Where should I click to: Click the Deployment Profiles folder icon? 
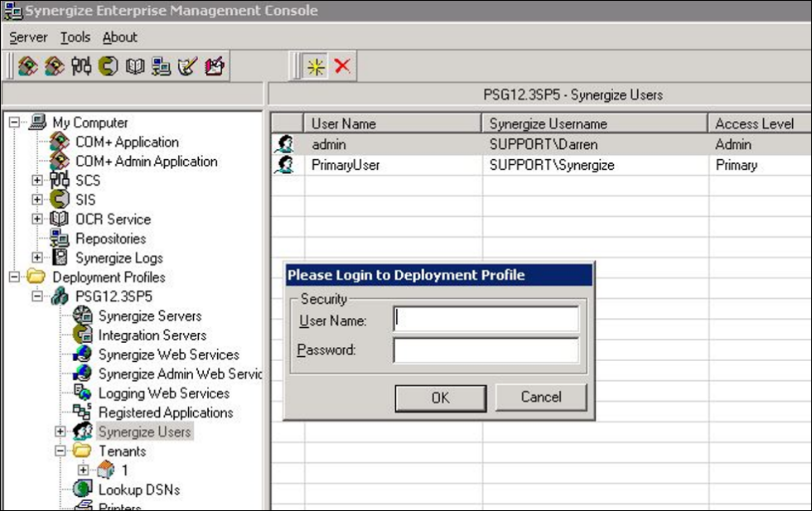tap(36, 277)
